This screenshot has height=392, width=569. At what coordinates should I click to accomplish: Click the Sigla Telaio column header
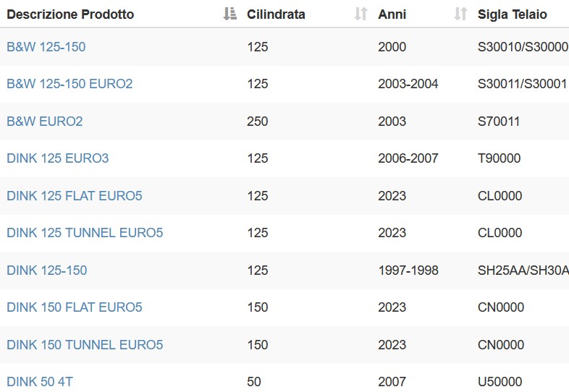tap(512, 14)
